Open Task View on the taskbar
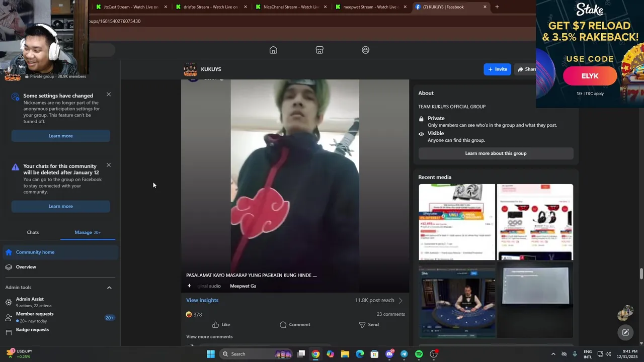Image resolution: width=644 pixels, height=362 pixels. (301, 354)
